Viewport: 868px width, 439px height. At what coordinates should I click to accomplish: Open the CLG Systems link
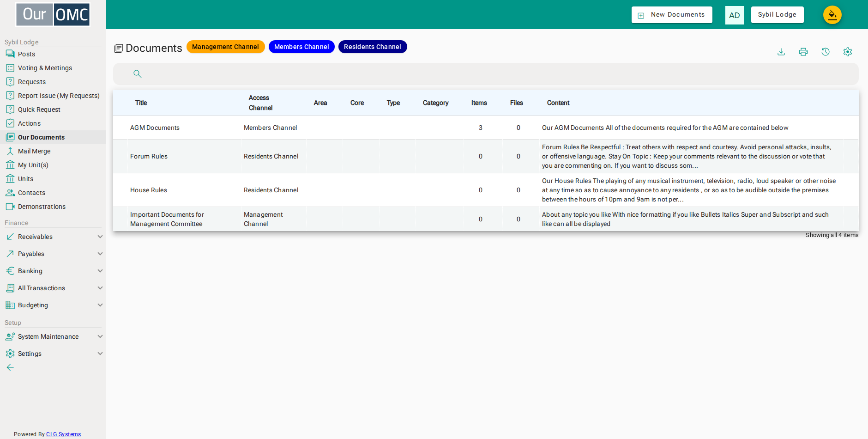point(63,434)
